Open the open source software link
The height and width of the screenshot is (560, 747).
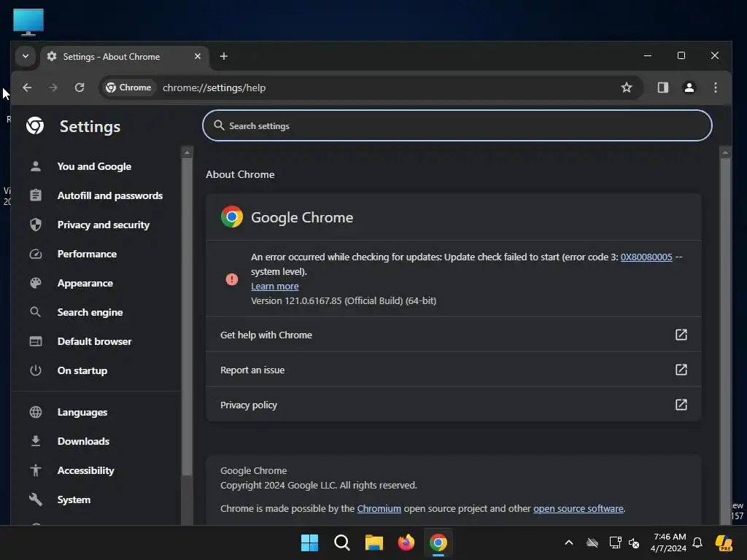[x=578, y=508]
